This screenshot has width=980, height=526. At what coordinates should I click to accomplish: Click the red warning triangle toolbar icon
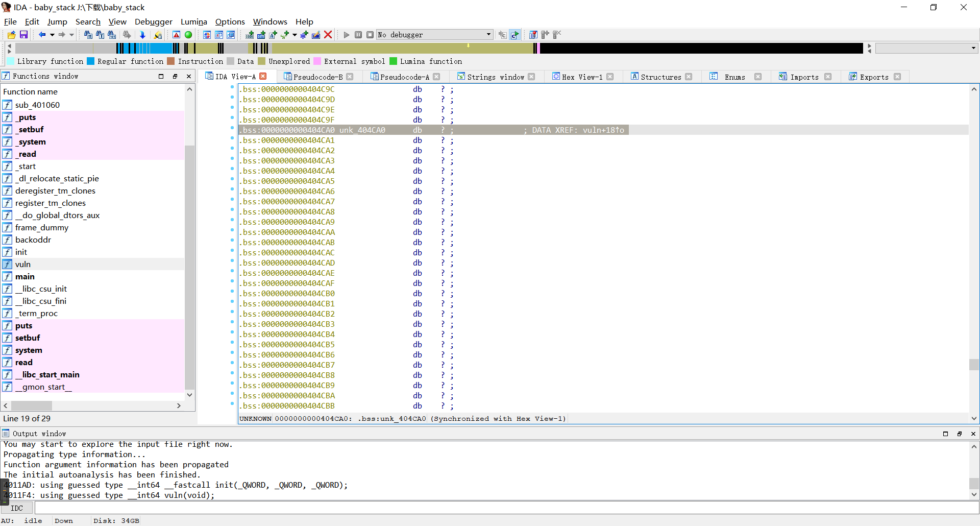[176, 35]
